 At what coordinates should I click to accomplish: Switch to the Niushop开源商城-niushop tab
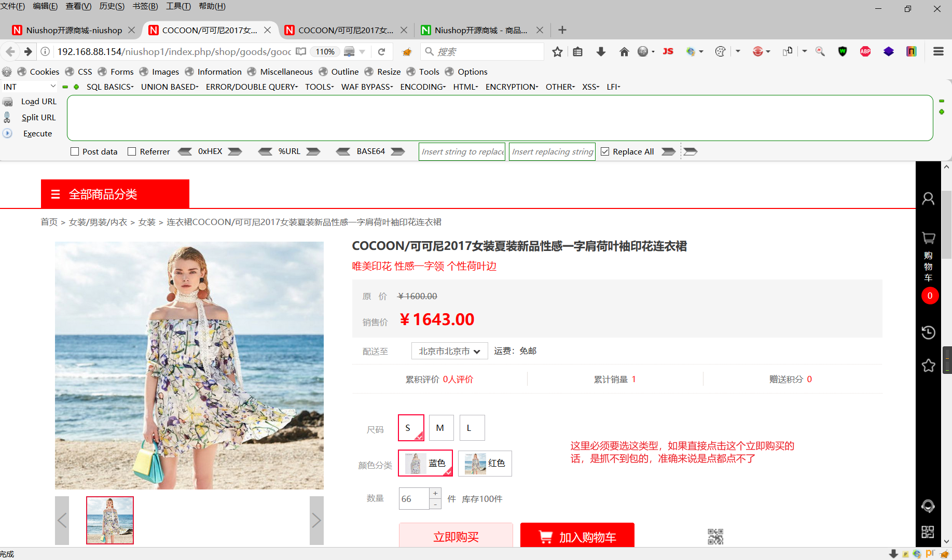point(73,30)
